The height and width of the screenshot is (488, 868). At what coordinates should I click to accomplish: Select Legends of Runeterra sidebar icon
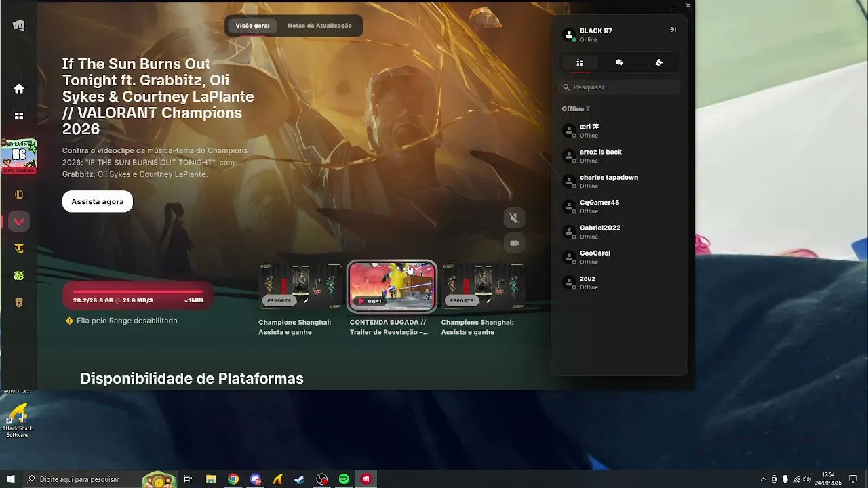(x=19, y=303)
